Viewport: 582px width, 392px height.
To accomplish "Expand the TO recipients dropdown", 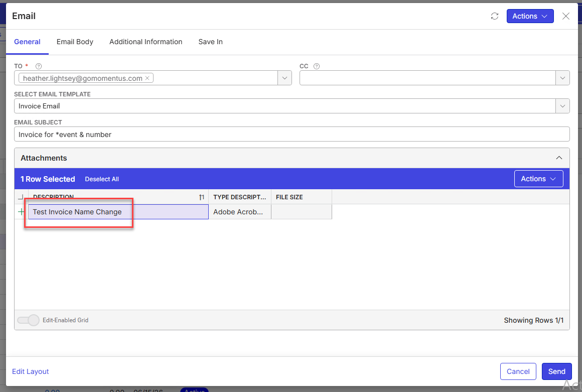I will (284, 78).
